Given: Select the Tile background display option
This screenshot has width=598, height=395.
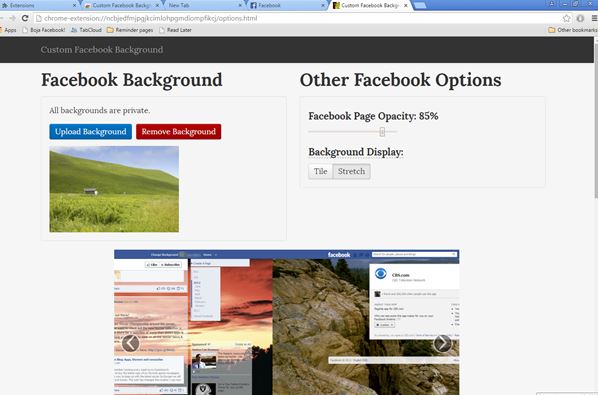Looking at the screenshot, I should coord(320,171).
